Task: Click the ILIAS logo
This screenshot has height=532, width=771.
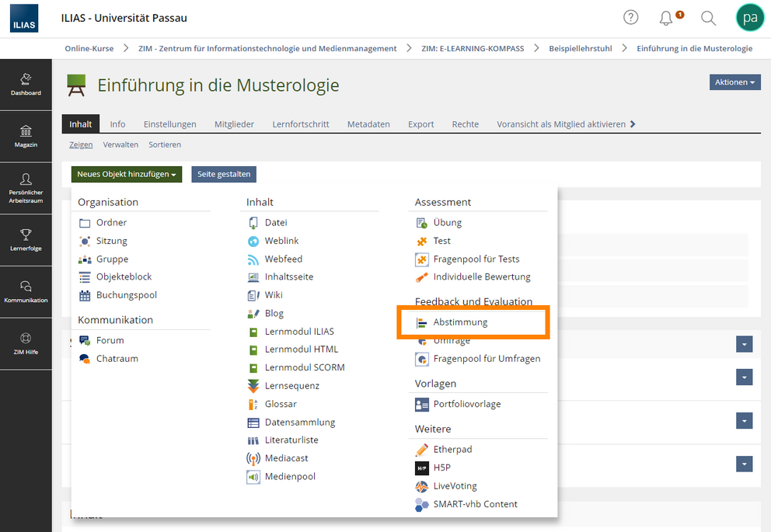Action: 24,18
